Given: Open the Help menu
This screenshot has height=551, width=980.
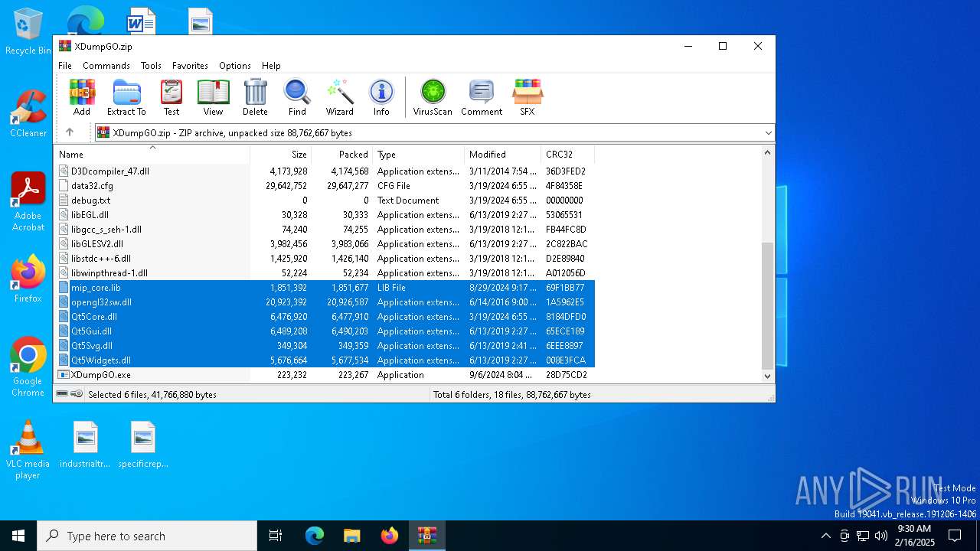Looking at the screenshot, I should (271, 66).
